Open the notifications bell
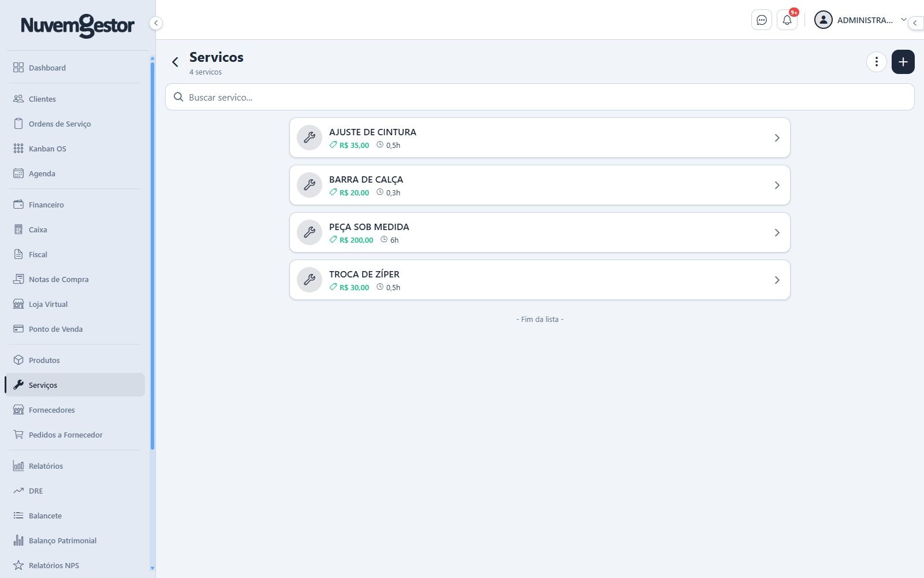Image resolution: width=924 pixels, height=578 pixels. click(x=787, y=20)
